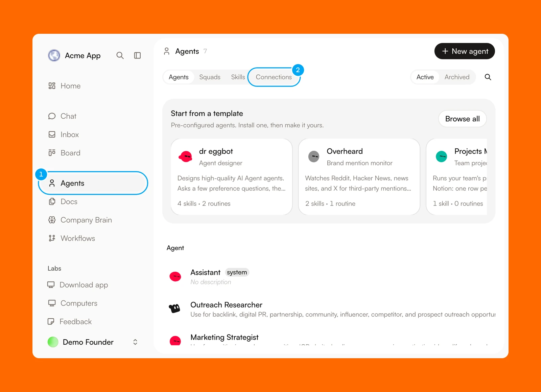This screenshot has width=541, height=392.
Task: Open the Connections tab
Action: pos(274,77)
